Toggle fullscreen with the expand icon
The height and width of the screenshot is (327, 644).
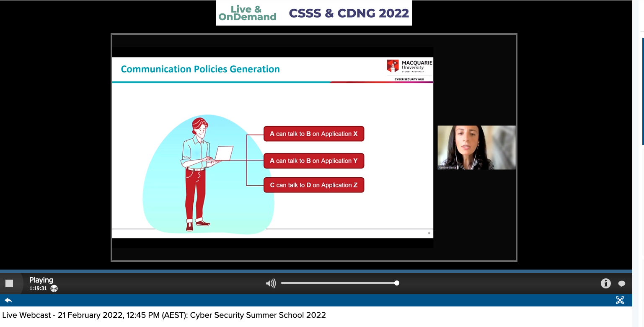620,300
